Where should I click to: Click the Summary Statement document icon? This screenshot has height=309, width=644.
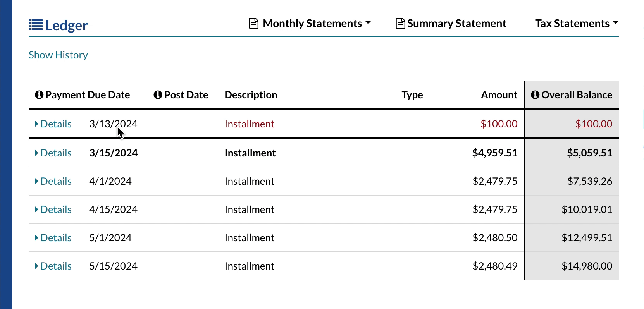point(400,24)
